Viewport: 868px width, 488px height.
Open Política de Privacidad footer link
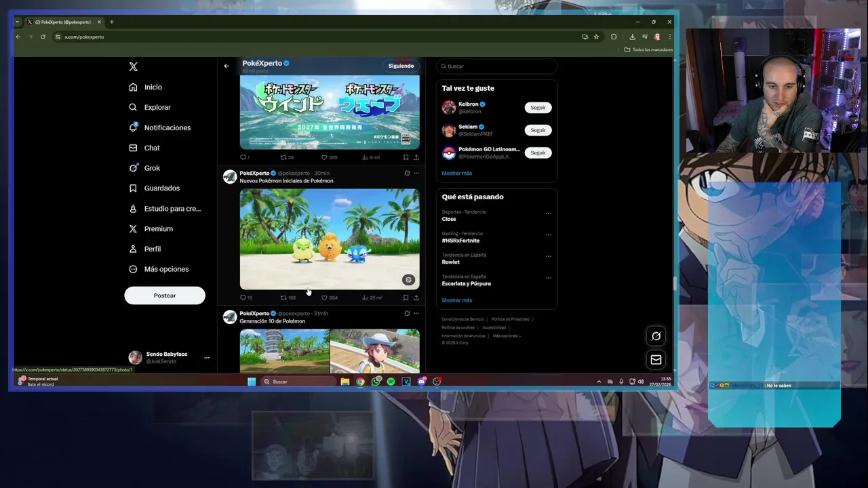(511, 319)
